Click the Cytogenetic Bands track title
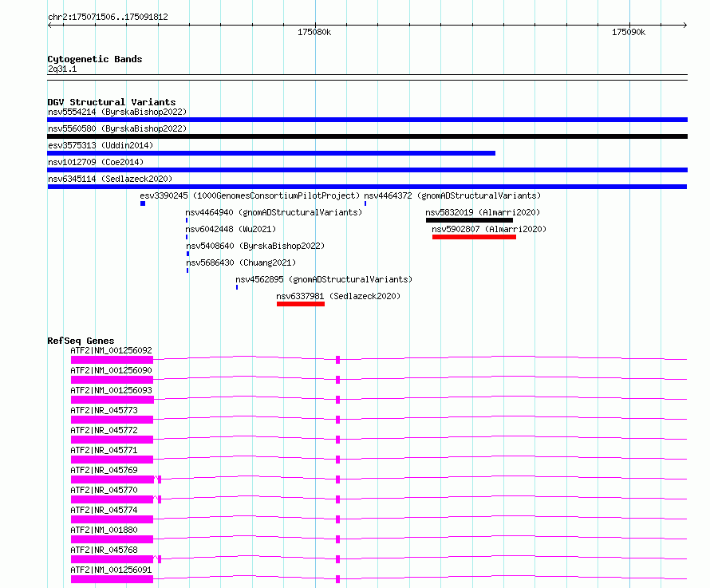 pyautogui.click(x=95, y=59)
